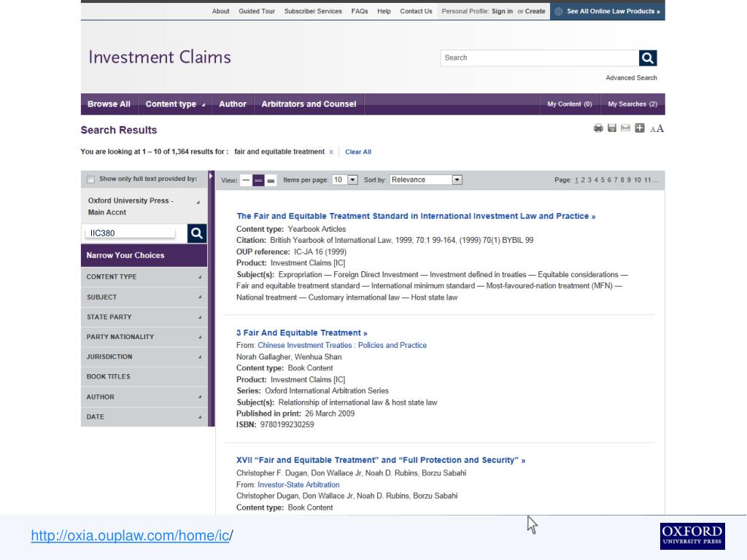Save the search results with the disk icon
747x560 pixels.
click(x=612, y=128)
